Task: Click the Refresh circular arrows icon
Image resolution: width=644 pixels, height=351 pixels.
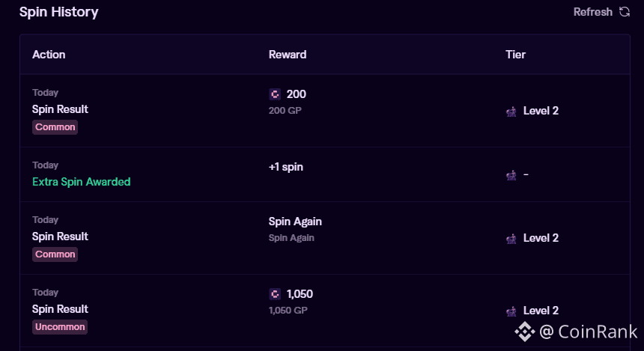Action: click(x=625, y=12)
